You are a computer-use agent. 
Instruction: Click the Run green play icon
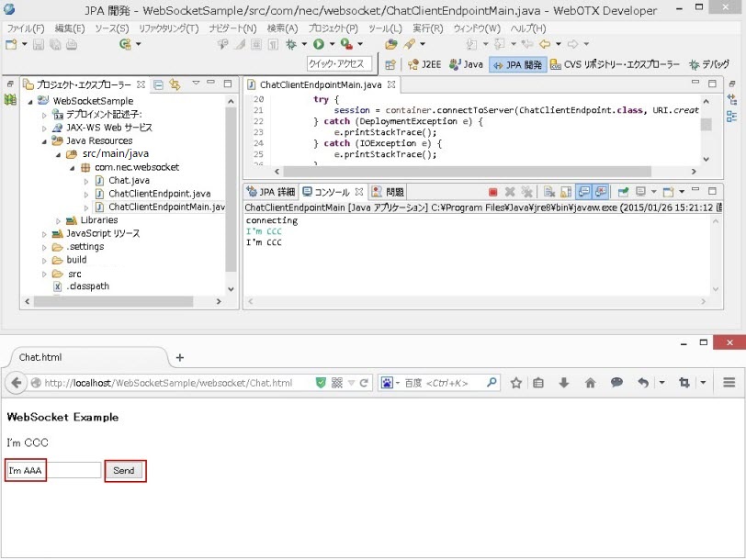click(318, 44)
